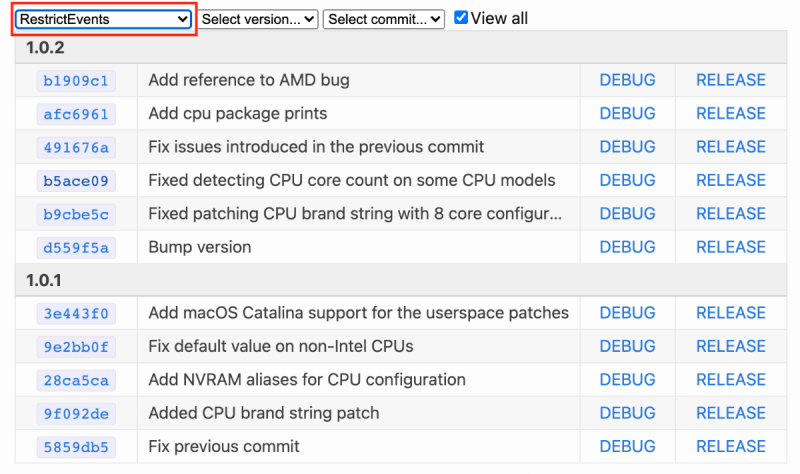Screen dimensions: 800x474
Task: Open commit hash b5ace09
Action: point(76,181)
